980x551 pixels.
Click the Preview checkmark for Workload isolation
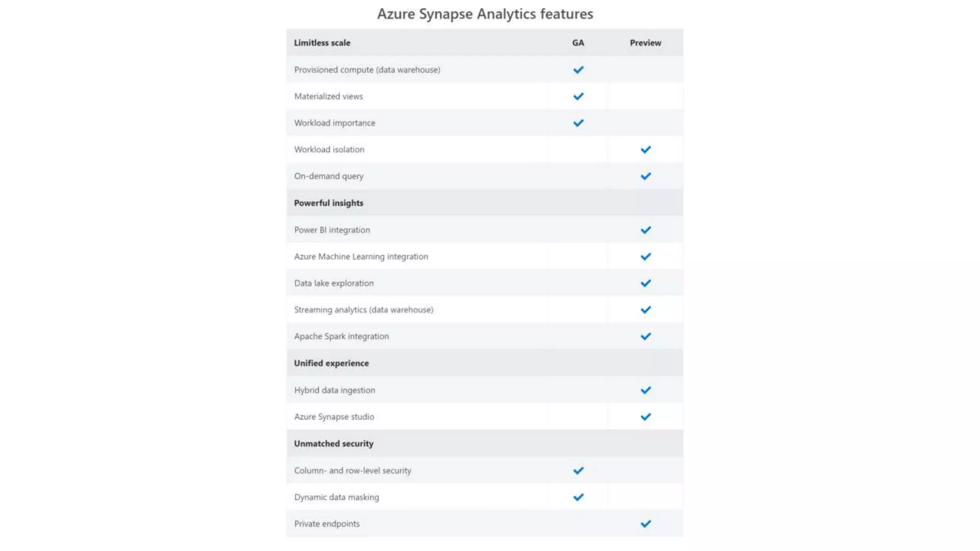(646, 150)
